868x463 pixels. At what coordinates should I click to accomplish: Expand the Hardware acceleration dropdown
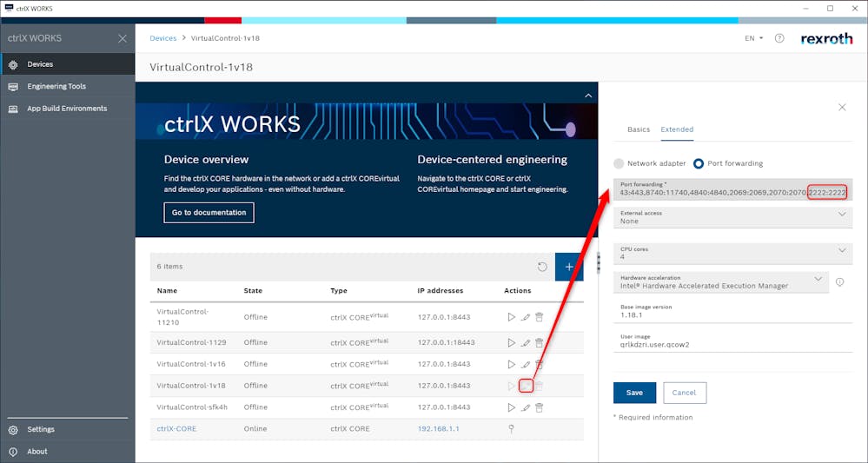721,282
